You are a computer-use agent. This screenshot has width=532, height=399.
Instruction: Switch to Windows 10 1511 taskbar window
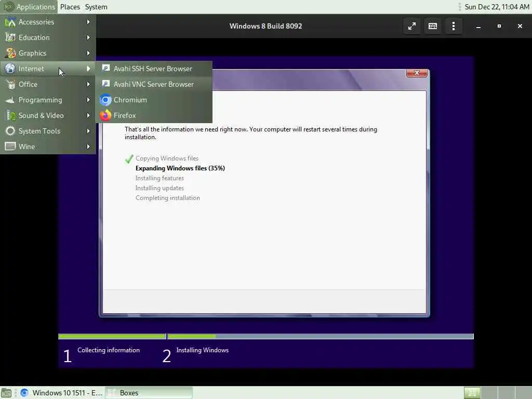[61, 393]
